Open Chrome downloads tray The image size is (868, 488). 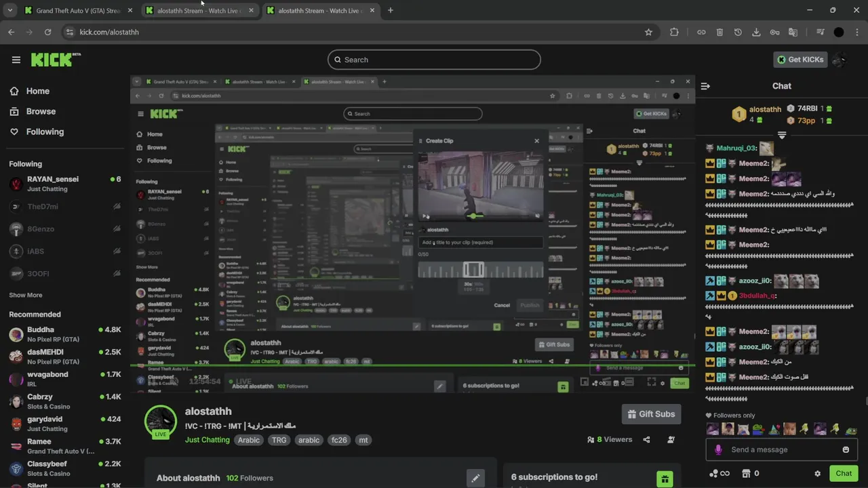point(756,32)
